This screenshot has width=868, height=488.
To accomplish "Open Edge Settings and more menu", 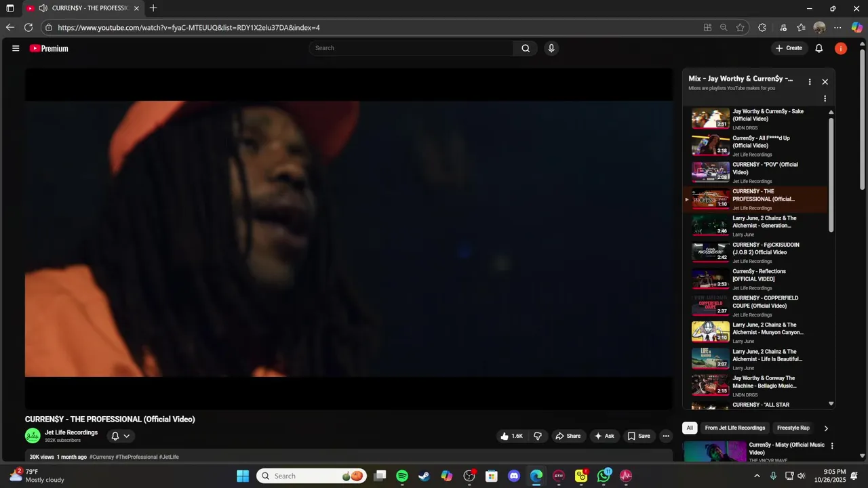I will 837,28.
